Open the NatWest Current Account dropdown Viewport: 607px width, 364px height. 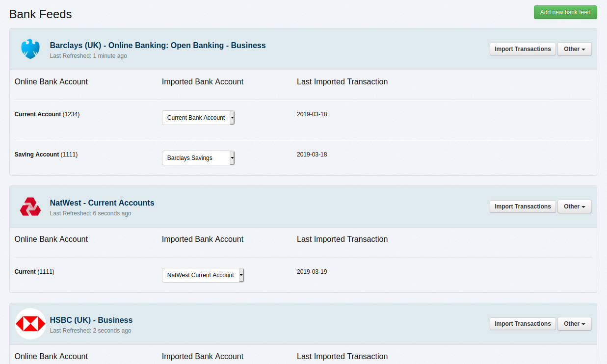click(x=203, y=275)
